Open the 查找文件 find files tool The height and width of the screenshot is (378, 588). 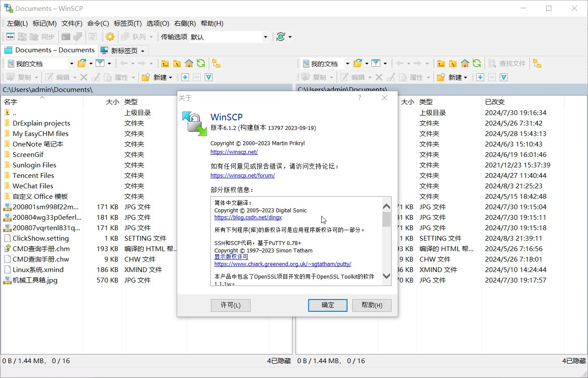point(506,63)
